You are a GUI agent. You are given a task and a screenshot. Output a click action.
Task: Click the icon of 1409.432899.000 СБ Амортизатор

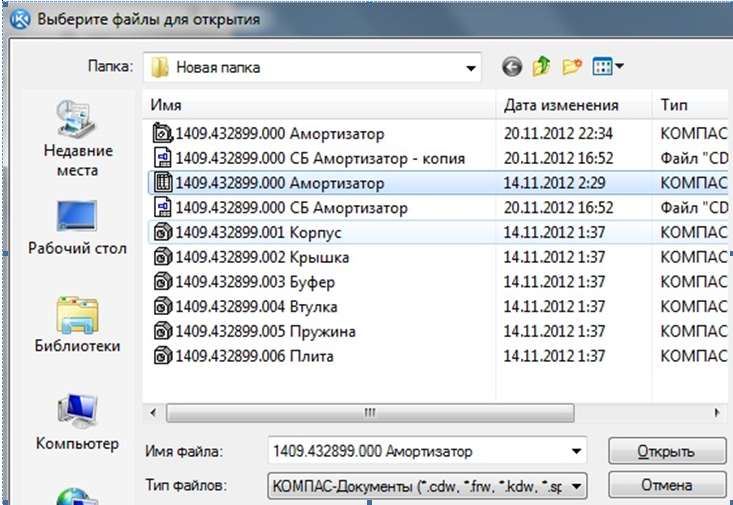coord(163,207)
